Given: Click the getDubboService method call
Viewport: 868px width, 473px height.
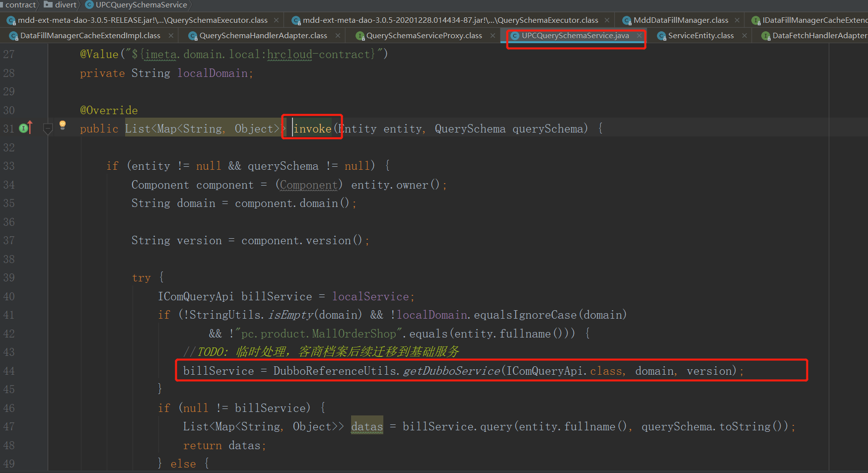Looking at the screenshot, I should tap(451, 371).
